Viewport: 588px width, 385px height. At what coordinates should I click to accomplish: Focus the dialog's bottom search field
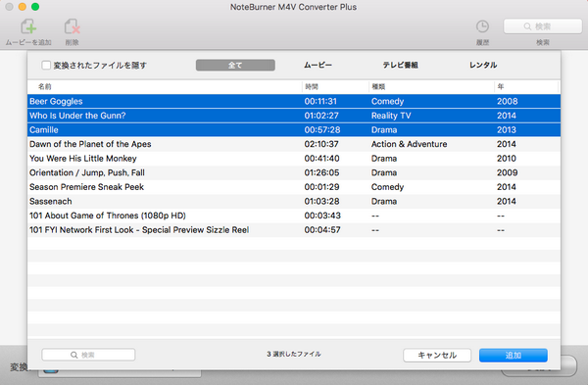(88, 355)
